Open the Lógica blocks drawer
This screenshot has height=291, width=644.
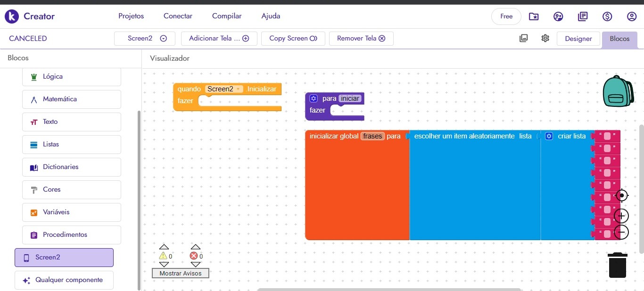[72, 77]
